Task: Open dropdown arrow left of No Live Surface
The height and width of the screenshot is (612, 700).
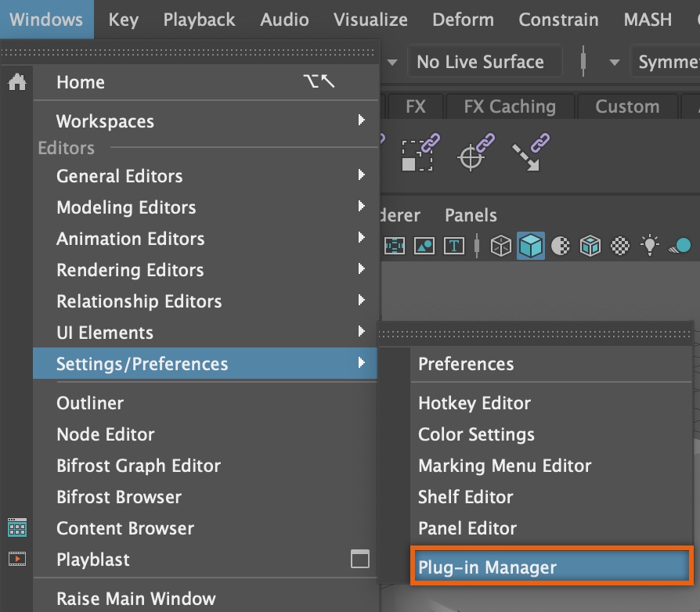Action: point(392,63)
